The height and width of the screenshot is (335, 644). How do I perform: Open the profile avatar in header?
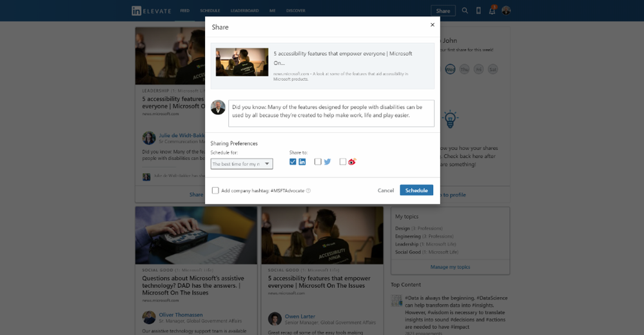(x=506, y=11)
